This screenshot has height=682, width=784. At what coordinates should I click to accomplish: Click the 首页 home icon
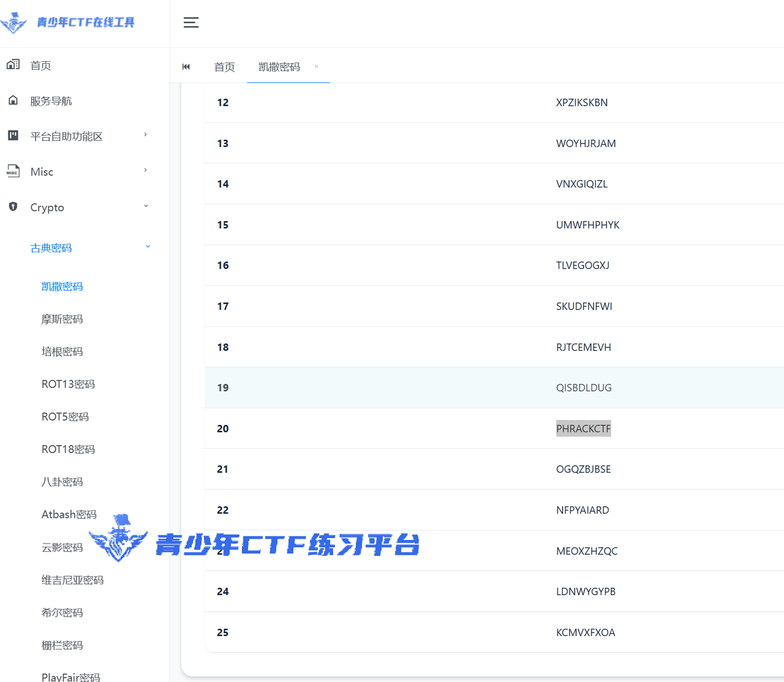coord(13,64)
